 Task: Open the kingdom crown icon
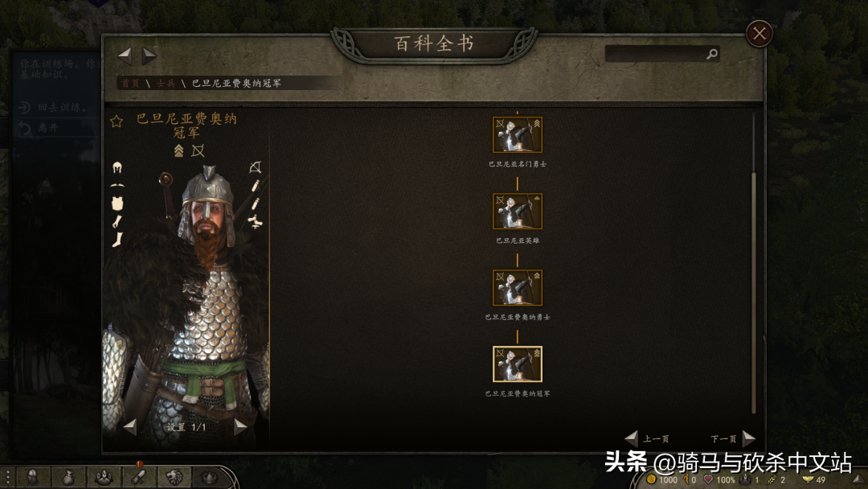point(210,478)
